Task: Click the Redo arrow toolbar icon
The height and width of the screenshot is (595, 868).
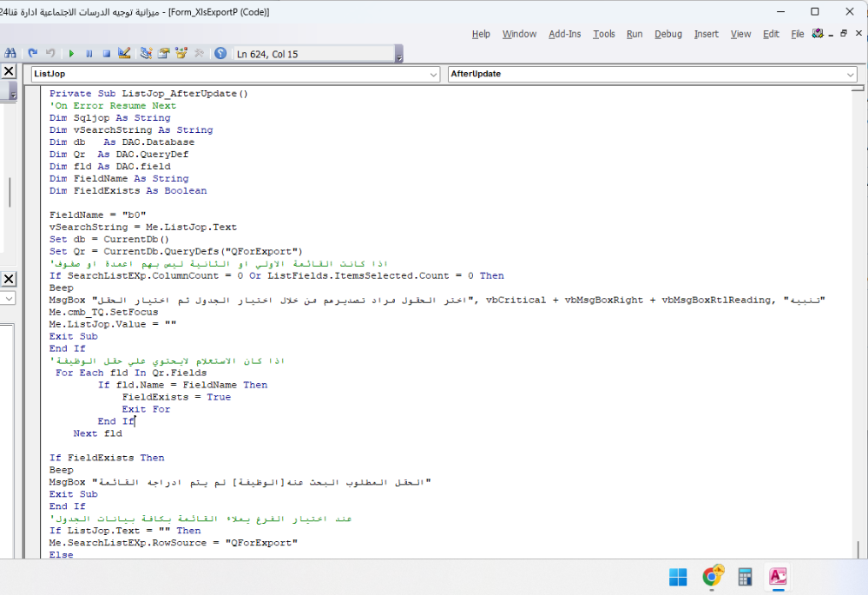Action: pos(33,53)
